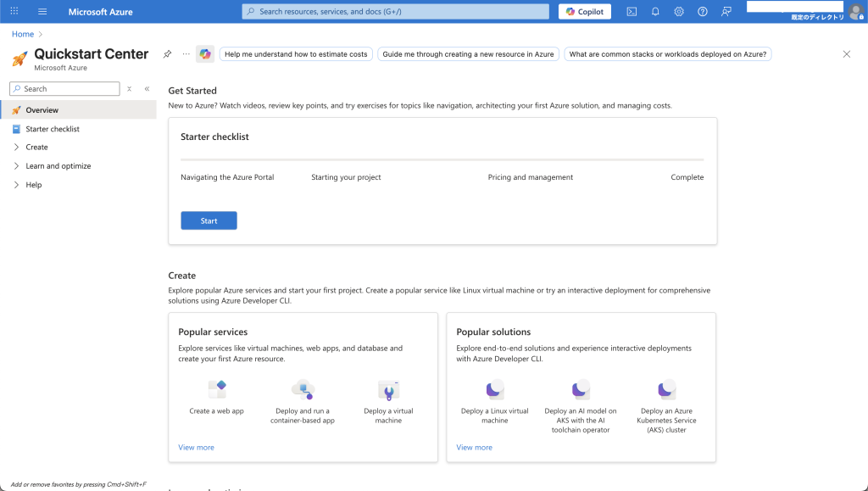Open Starter checklist in the left menu
The image size is (868, 491).
pos(52,129)
